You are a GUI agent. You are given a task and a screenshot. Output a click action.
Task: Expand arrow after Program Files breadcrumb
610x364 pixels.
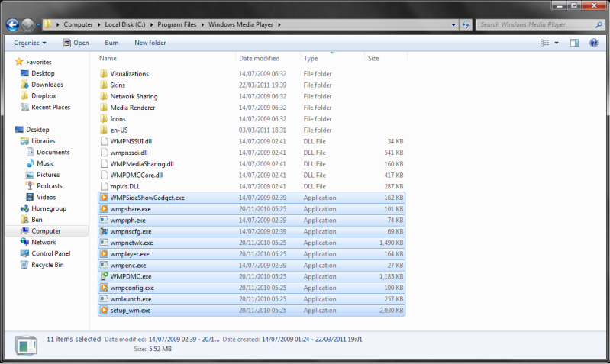point(202,24)
